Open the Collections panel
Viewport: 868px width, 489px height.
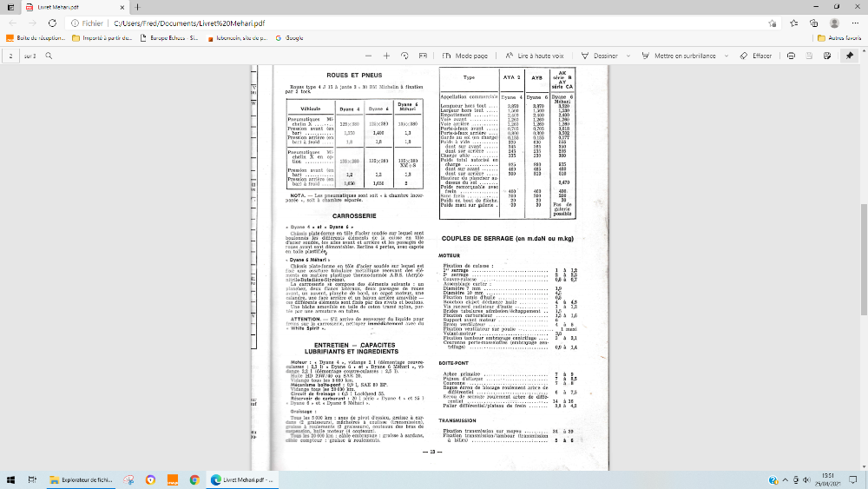(x=814, y=23)
